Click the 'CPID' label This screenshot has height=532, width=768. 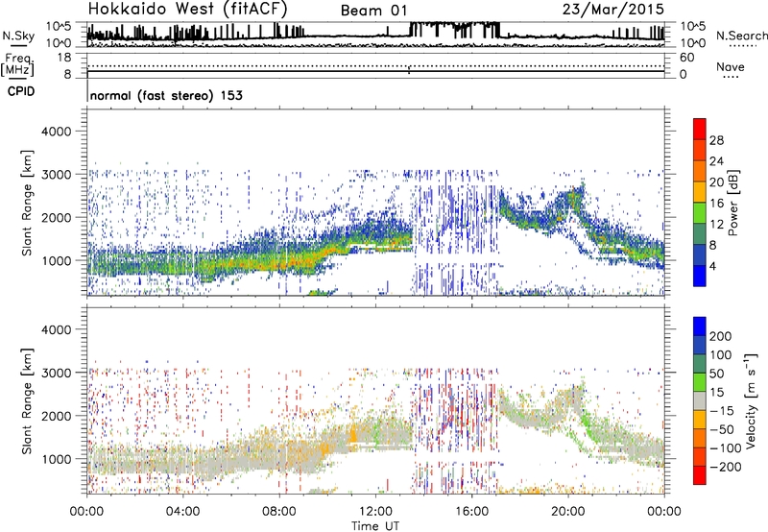pyautogui.click(x=21, y=91)
